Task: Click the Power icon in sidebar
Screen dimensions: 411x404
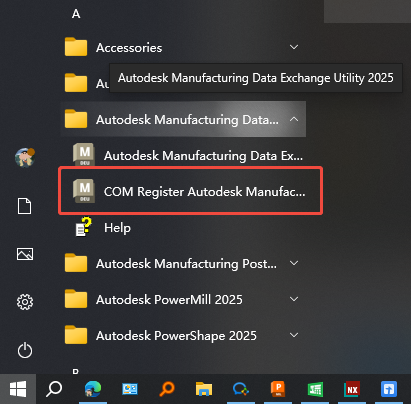Action: click(x=25, y=350)
